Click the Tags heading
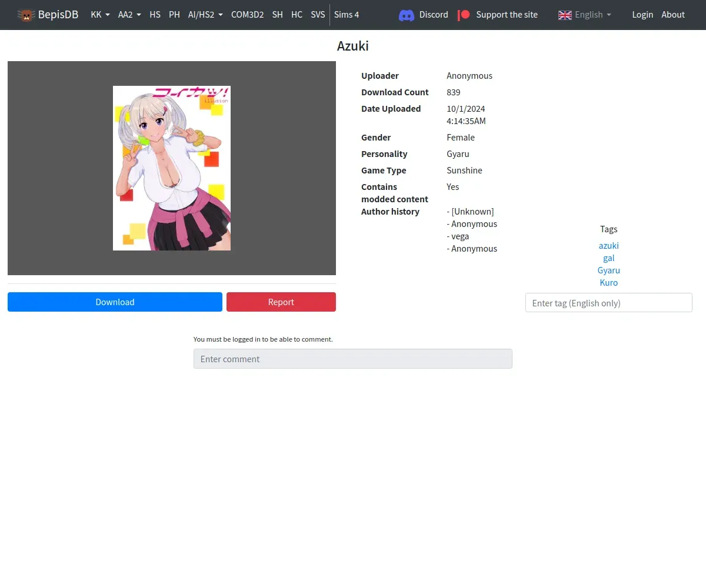The width and height of the screenshot is (706, 588). [609, 229]
